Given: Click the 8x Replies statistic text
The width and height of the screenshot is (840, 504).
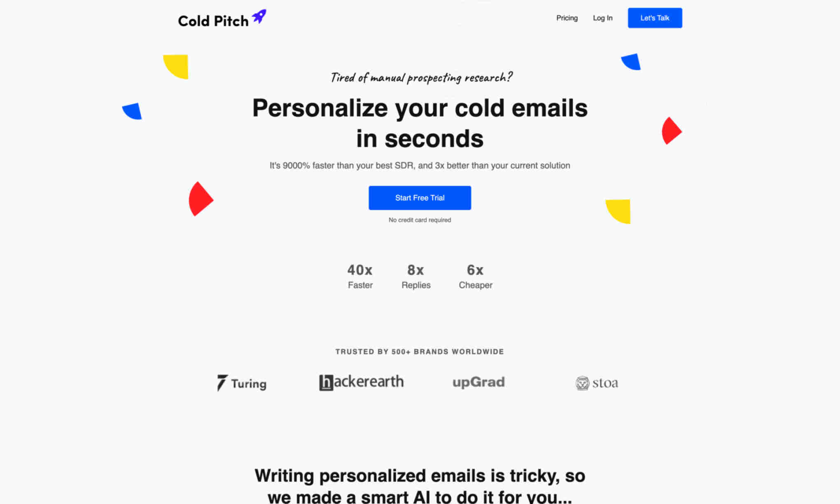Looking at the screenshot, I should coord(416,276).
